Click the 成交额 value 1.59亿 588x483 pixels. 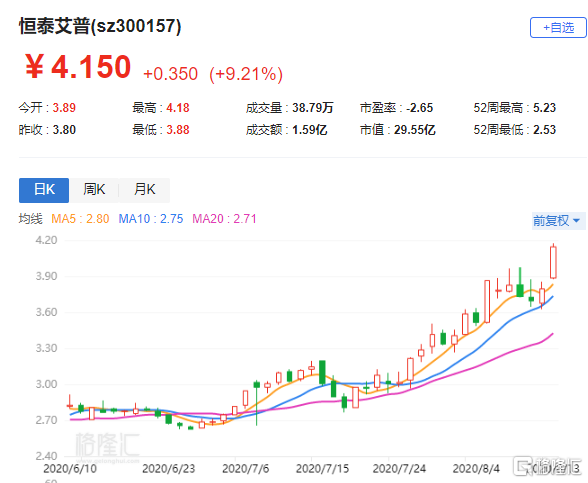pyautogui.click(x=310, y=130)
